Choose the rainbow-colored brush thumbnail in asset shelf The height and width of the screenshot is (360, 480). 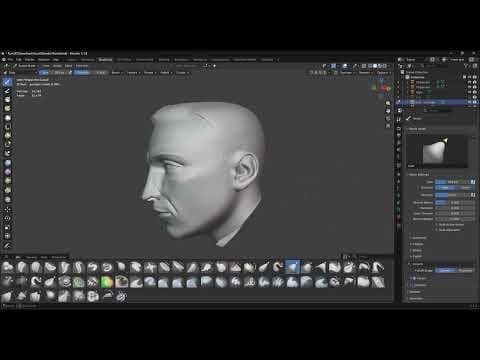(107, 282)
